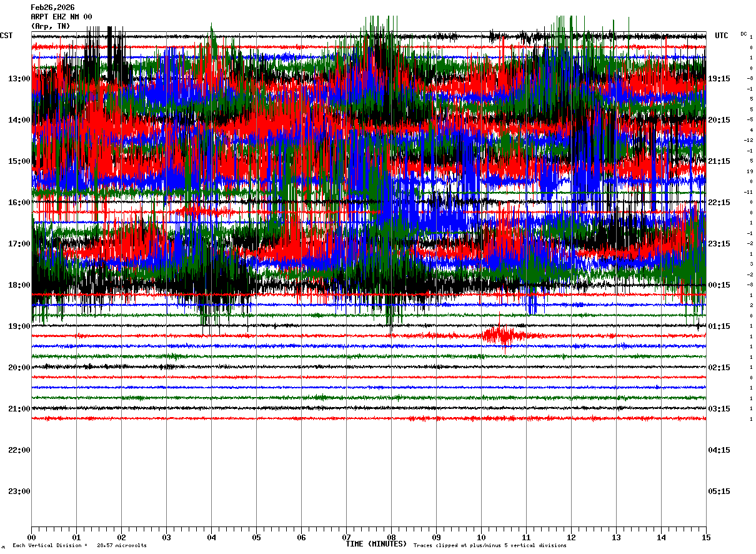Select the 14 minute axis tick label

(x=661, y=537)
